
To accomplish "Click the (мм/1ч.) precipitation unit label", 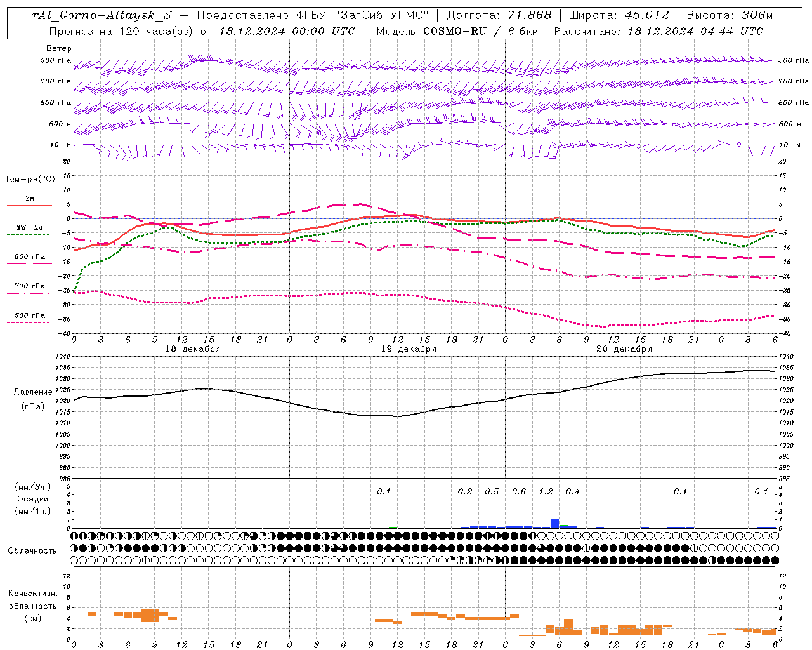I will coord(33,511).
